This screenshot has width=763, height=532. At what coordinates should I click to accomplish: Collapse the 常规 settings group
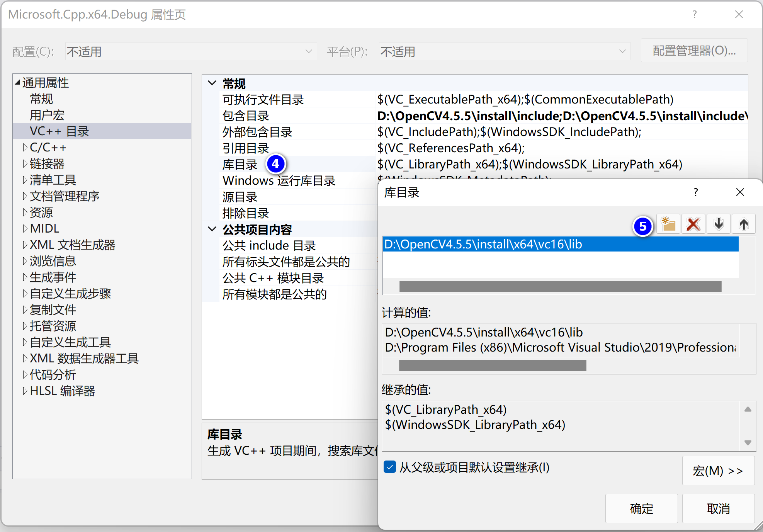(212, 83)
